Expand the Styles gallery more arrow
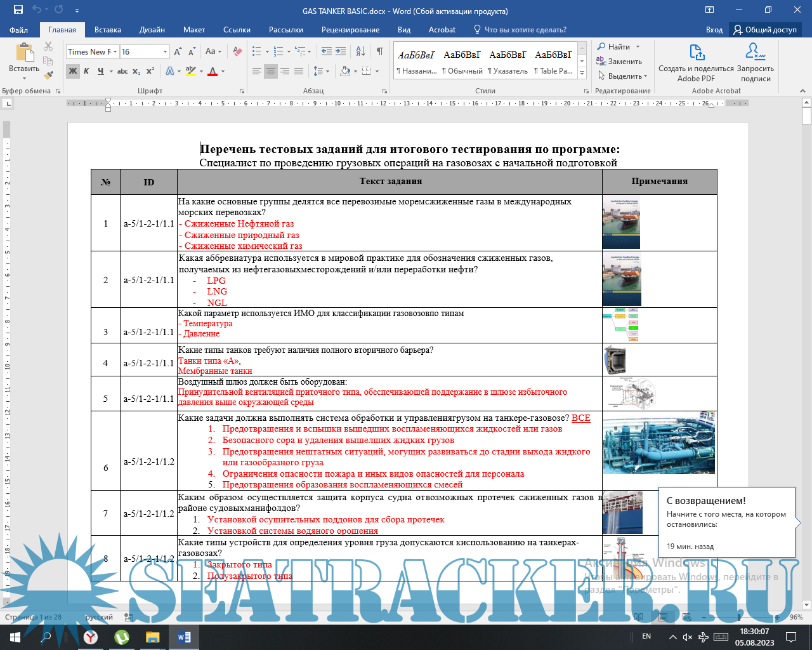 pyautogui.click(x=582, y=74)
